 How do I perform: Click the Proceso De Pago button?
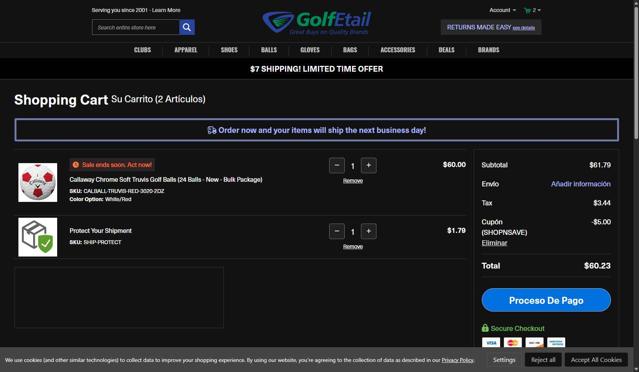pyautogui.click(x=546, y=300)
